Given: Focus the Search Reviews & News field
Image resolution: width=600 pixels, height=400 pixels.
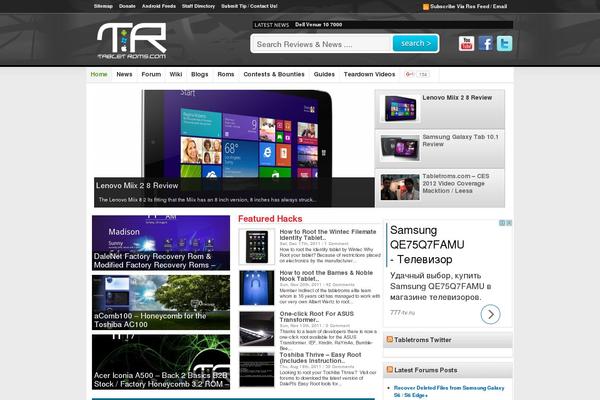Looking at the screenshot, I should pyautogui.click(x=322, y=44).
